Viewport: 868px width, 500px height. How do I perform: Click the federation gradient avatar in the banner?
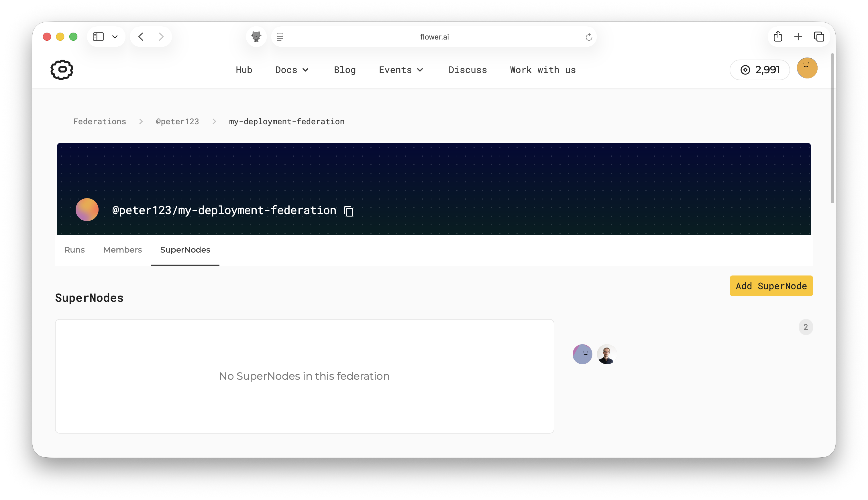pos(87,209)
